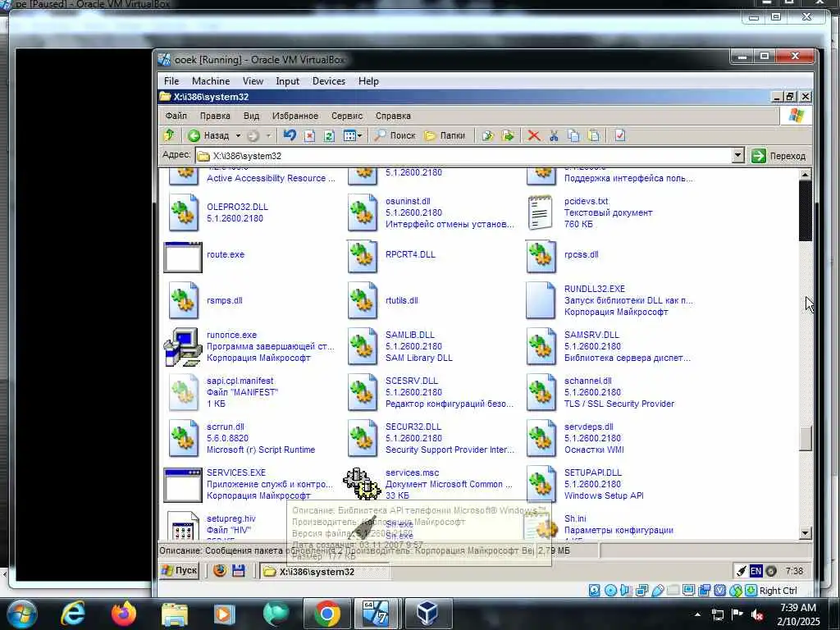Open VirtualBox File menu
The width and height of the screenshot is (840, 630).
click(x=171, y=81)
